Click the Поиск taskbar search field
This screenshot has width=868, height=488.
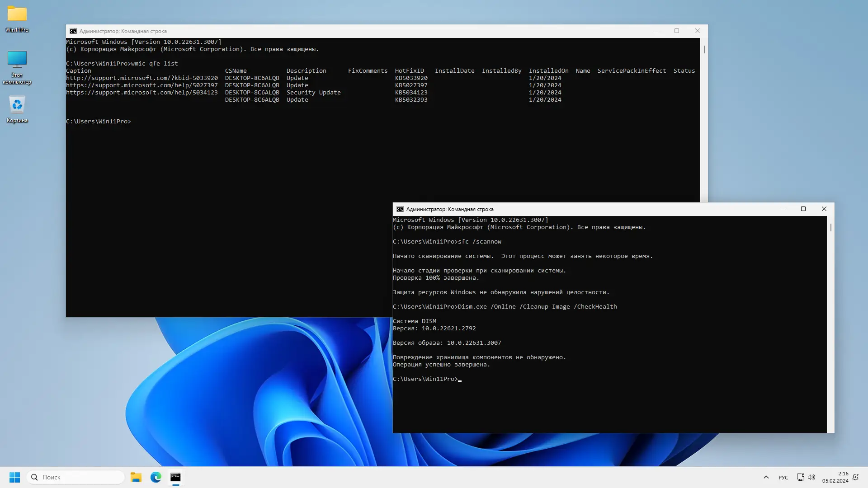[75, 477]
